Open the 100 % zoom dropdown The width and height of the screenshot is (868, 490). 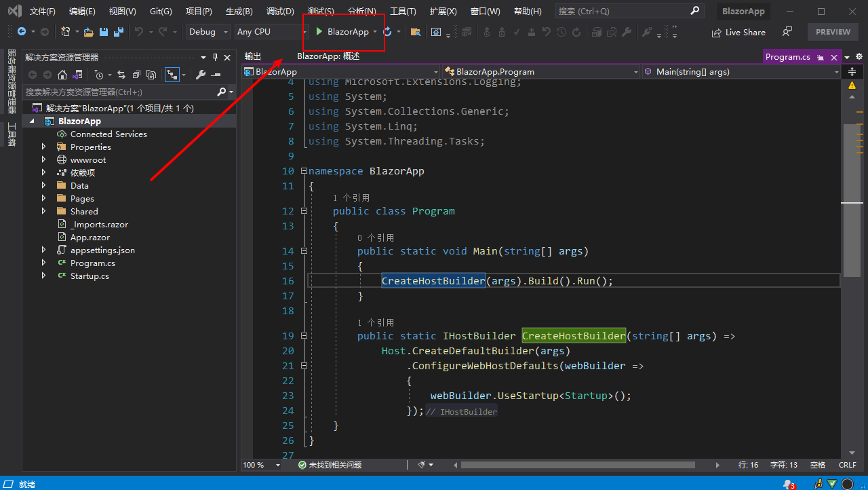[x=262, y=465]
